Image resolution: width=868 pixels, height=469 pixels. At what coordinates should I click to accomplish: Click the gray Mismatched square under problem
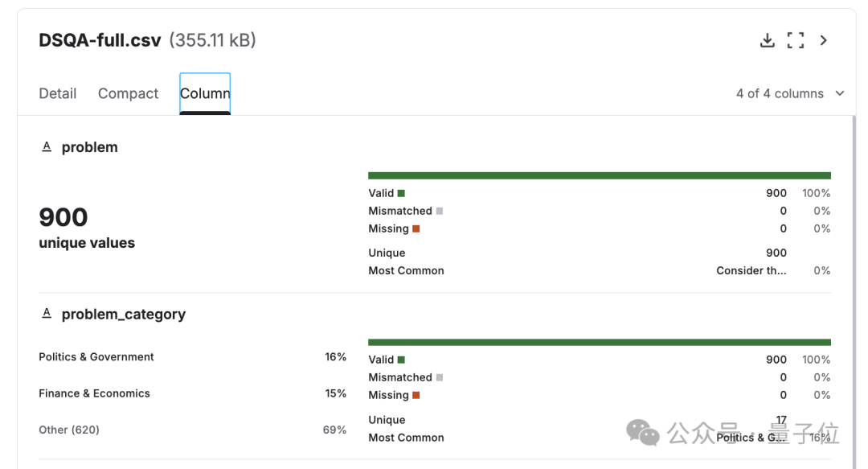point(440,211)
